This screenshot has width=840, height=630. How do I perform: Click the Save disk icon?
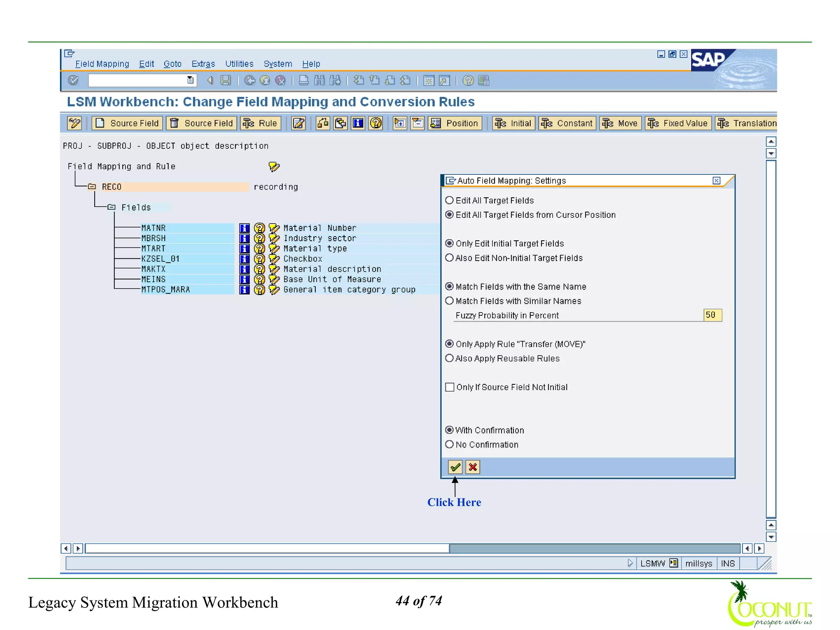[x=226, y=80]
